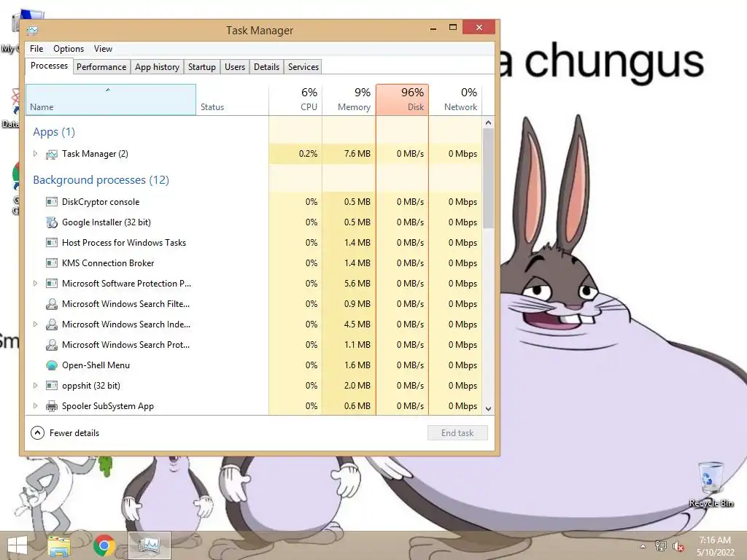Select the 'KMS Connection Broker' process name
Image resolution: width=747 pixels, height=560 pixels.
click(108, 262)
